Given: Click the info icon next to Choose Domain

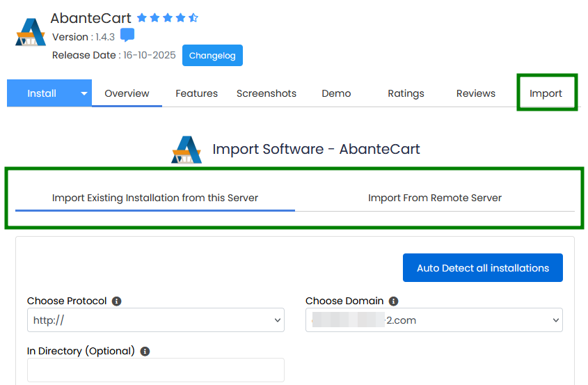Looking at the screenshot, I should pyautogui.click(x=393, y=301).
